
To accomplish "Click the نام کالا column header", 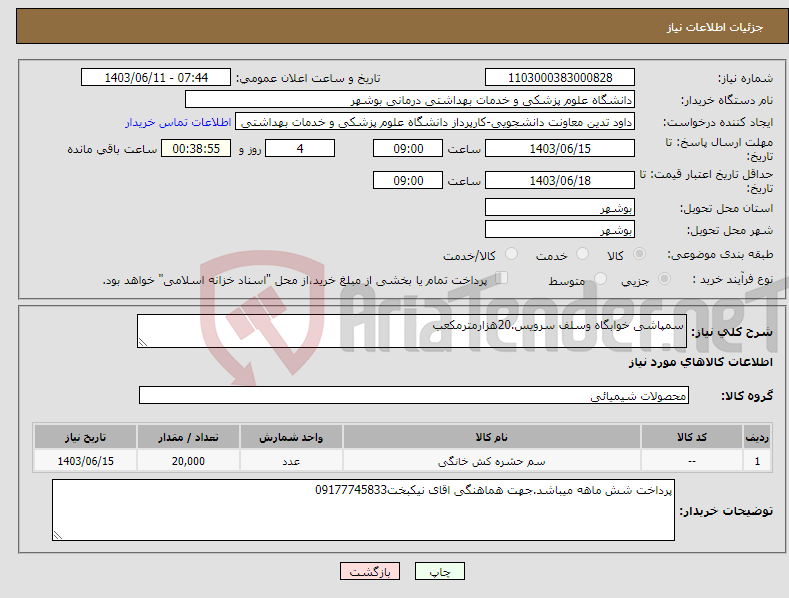I will point(492,437).
